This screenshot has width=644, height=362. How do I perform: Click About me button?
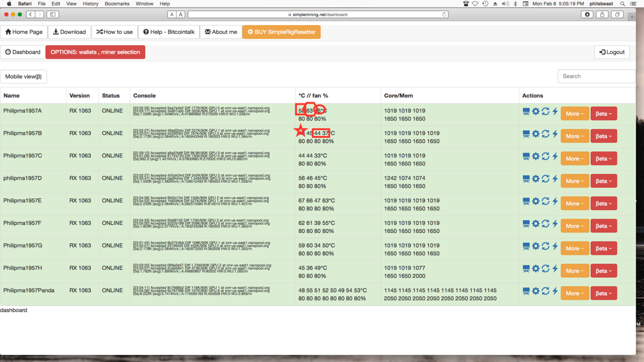(x=221, y=32)
